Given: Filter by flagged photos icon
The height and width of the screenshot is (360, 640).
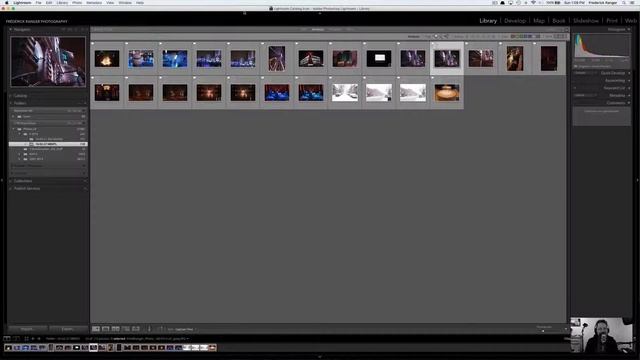Looking at the screenshot, I should (x=436, y=36).
